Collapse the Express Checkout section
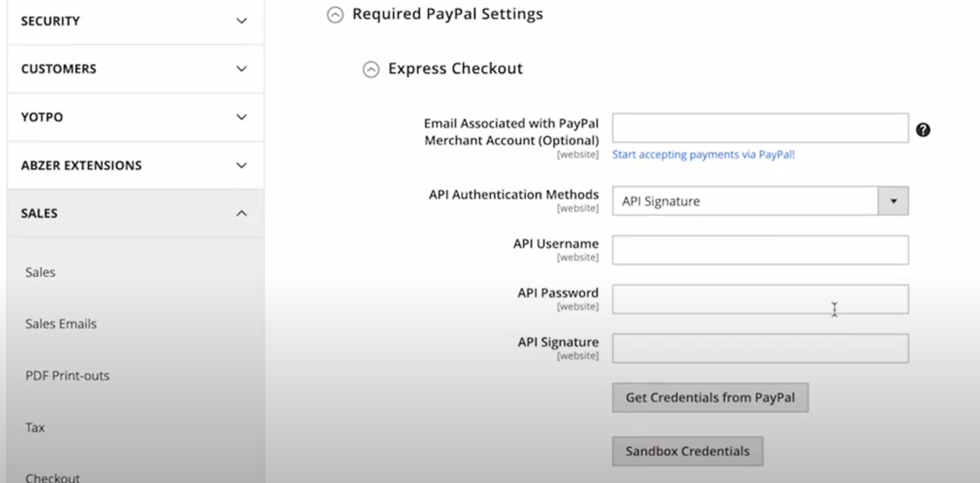The width and height of the screenshot is (980, 483). (x=370, y=69)
